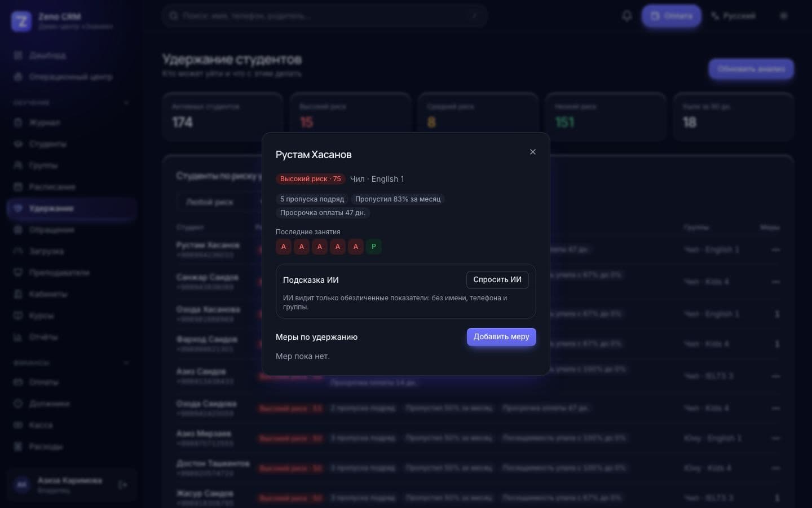The image size is (812, 508).
Task: Click the theme icon at top-bar end
Action: 783,16
